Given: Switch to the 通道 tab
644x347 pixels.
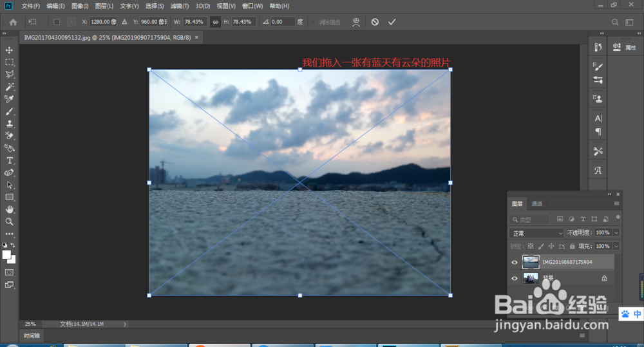Looking at the screenshot, I should (537, 203).
